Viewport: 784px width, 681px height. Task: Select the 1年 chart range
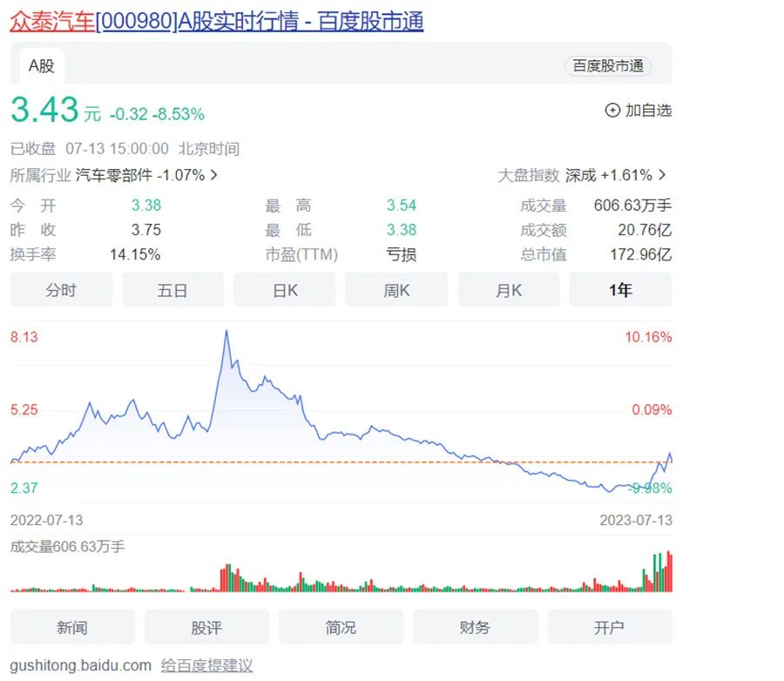click(620, 290)
